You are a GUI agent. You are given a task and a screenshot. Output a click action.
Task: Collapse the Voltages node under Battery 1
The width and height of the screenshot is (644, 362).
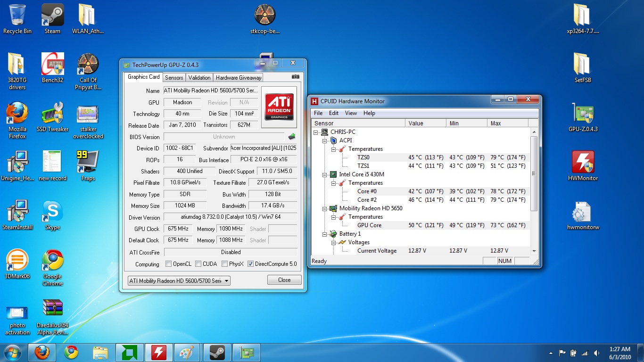click(x=333, y=242)
